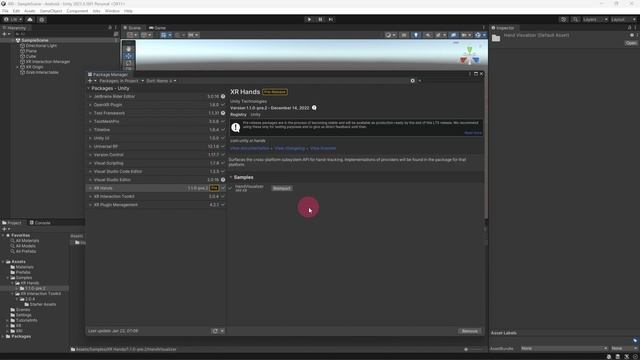The height and width of the screenshot is (360, 640).
Task: Open Packages: In Project dropdown
Action: [x=122, y=81]
